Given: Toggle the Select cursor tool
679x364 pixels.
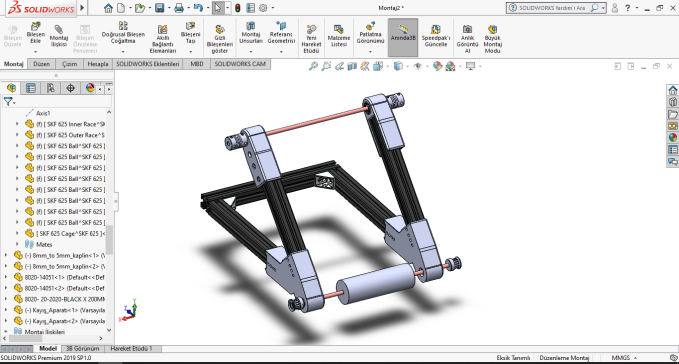Looking at the screenshot, I should (x=218, y=8).
